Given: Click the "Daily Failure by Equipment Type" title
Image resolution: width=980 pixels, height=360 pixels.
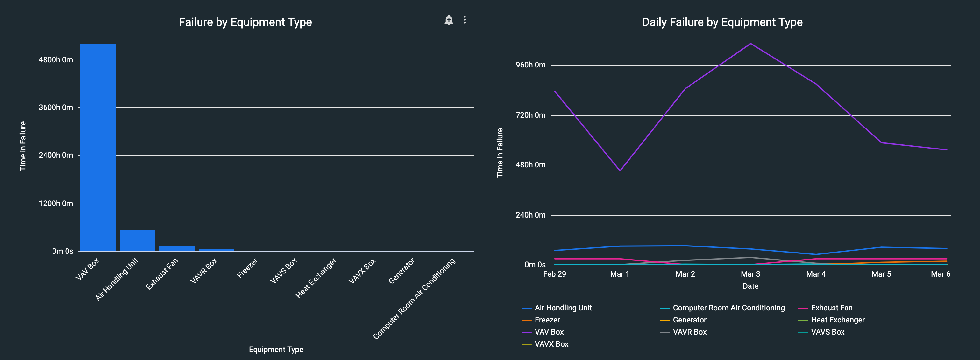Looking at the screenshot, I should (722, 23).
